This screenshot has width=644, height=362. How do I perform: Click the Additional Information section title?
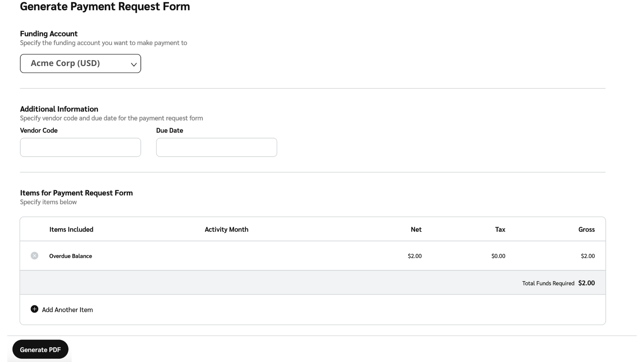(59, 109)
